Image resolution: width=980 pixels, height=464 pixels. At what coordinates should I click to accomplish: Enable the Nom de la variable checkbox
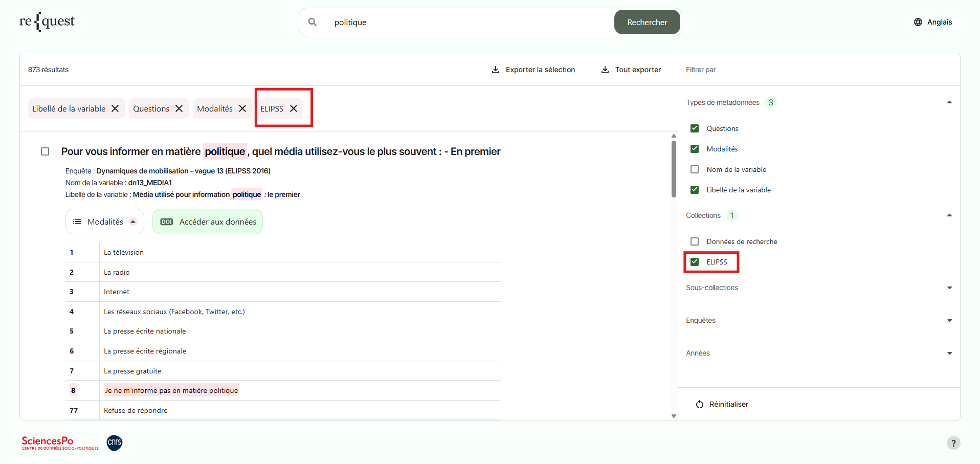[x=695, y=169]
